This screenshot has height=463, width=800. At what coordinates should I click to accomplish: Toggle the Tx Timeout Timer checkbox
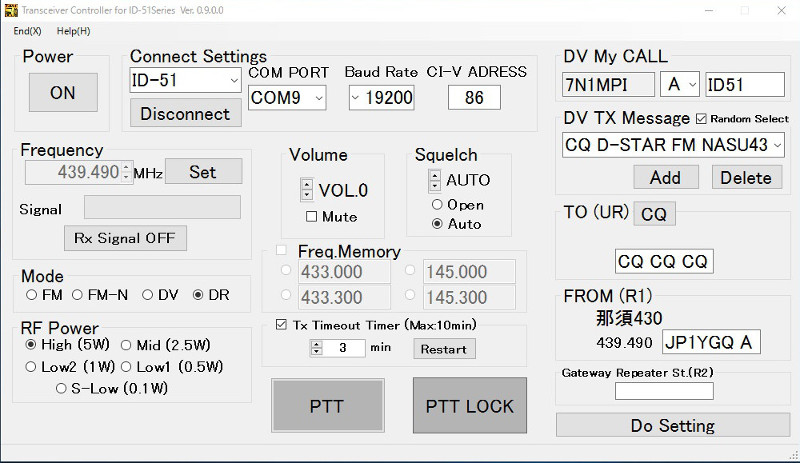tap(281, 325)
